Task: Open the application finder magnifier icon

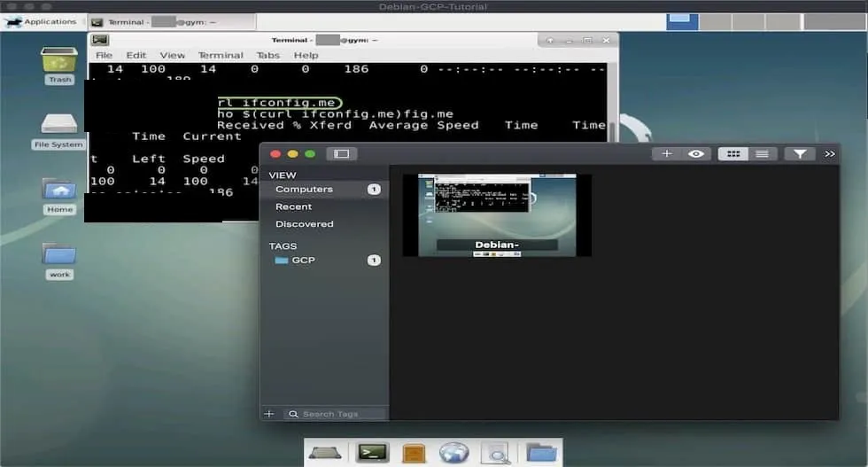Action: pyautogui.click(x=495, y=453)
